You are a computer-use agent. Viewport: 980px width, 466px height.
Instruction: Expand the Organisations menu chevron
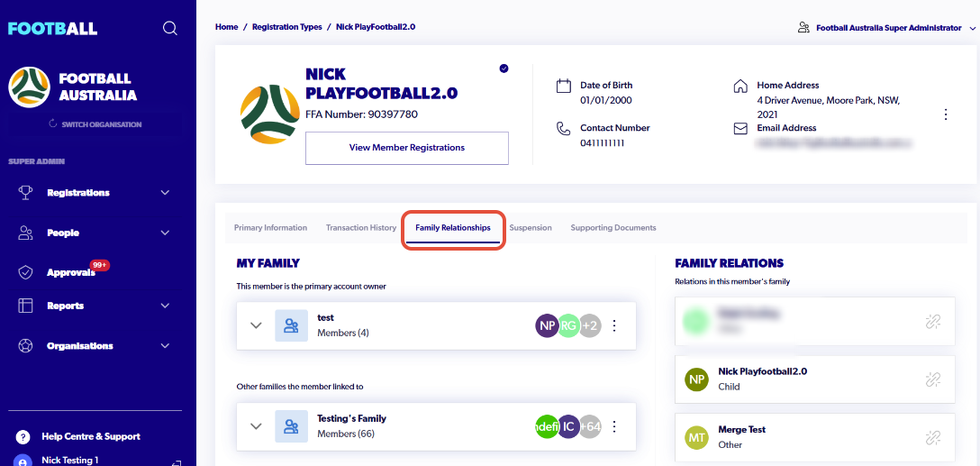(165, 346)
